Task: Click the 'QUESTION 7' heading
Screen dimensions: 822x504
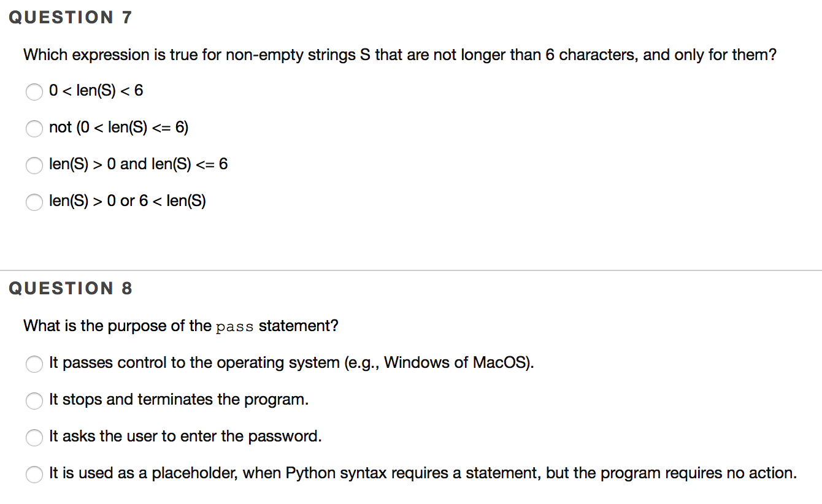Action: (x=71, y=18)
